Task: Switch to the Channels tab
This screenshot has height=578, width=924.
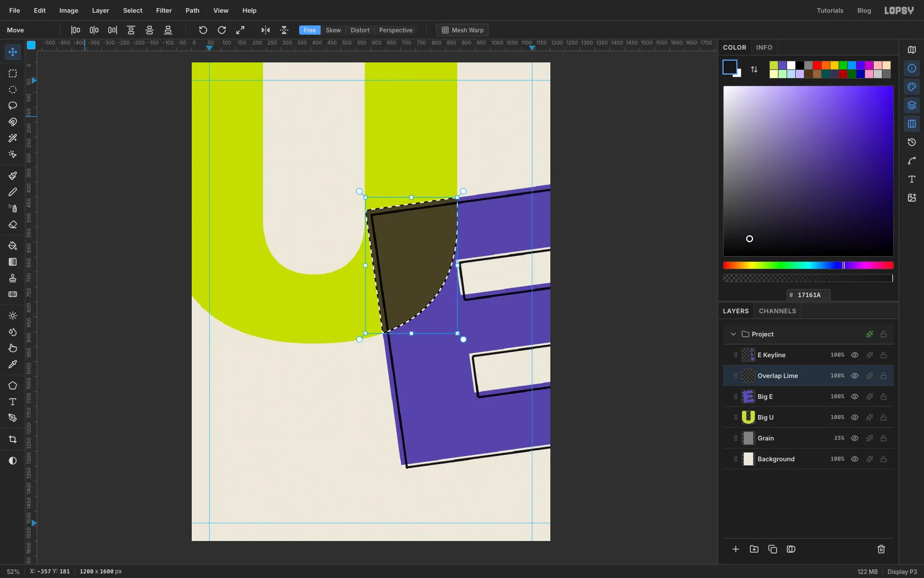Action: click(777, 311)
